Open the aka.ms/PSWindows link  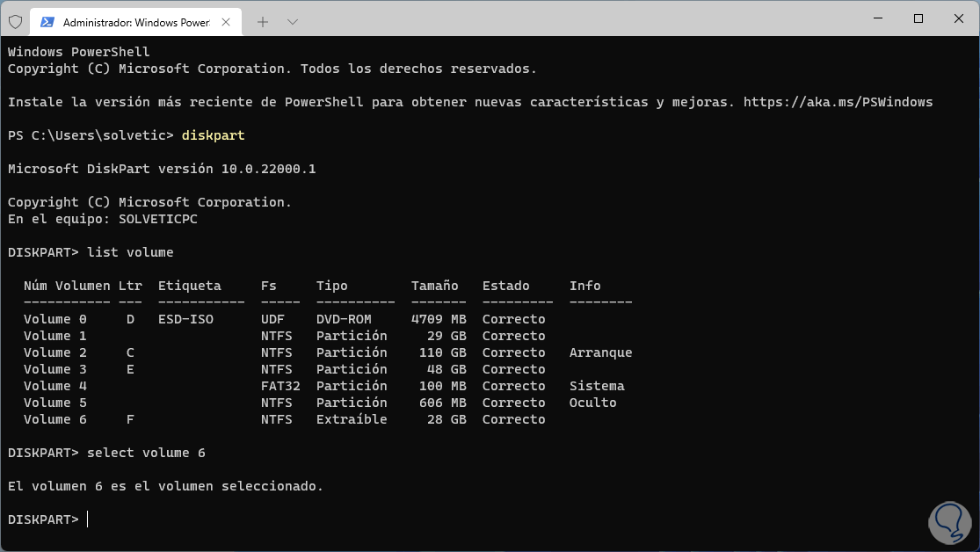[x=838, y=102]
